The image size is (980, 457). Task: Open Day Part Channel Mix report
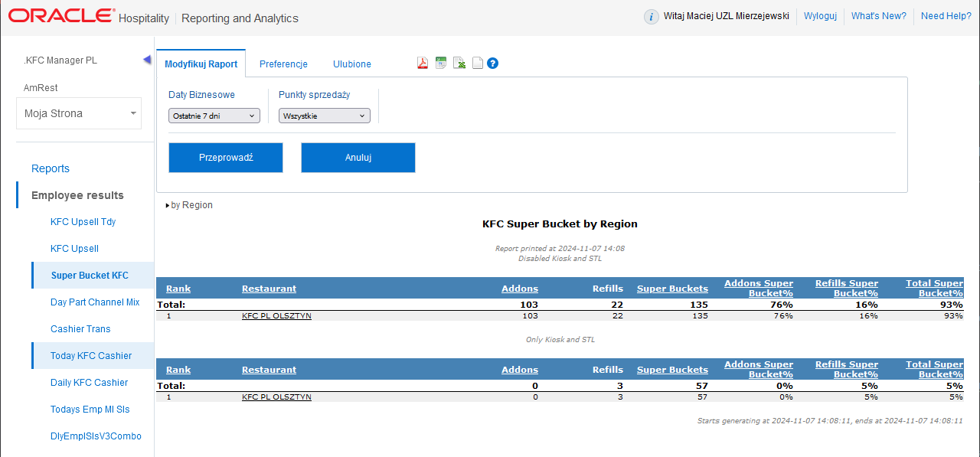point(95,302)
